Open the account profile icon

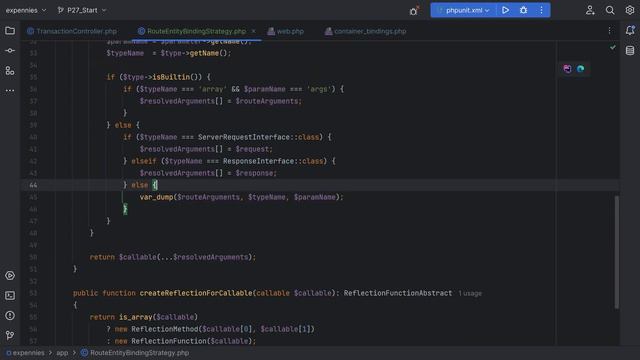click(x=590, y=10)
